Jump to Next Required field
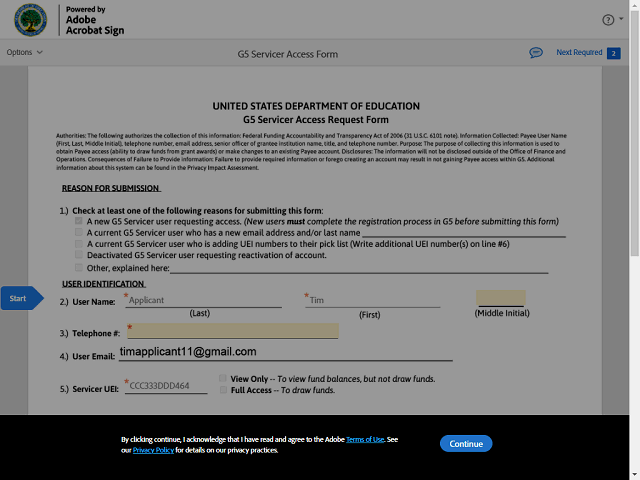This screenshot has height=480, width=640. point(579,53)
